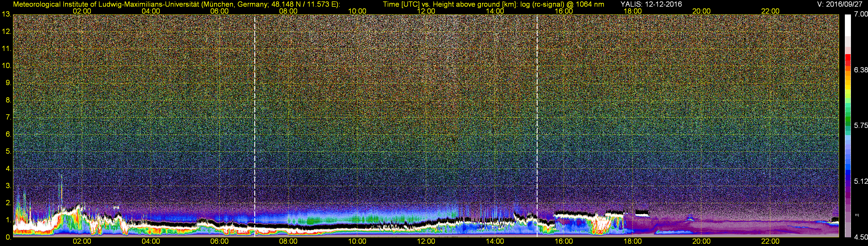The width and height of the screenshot is (868, 246).
Task: Click the 06:00 label on the bottom time axis
Action: click(x=219, y=241)
